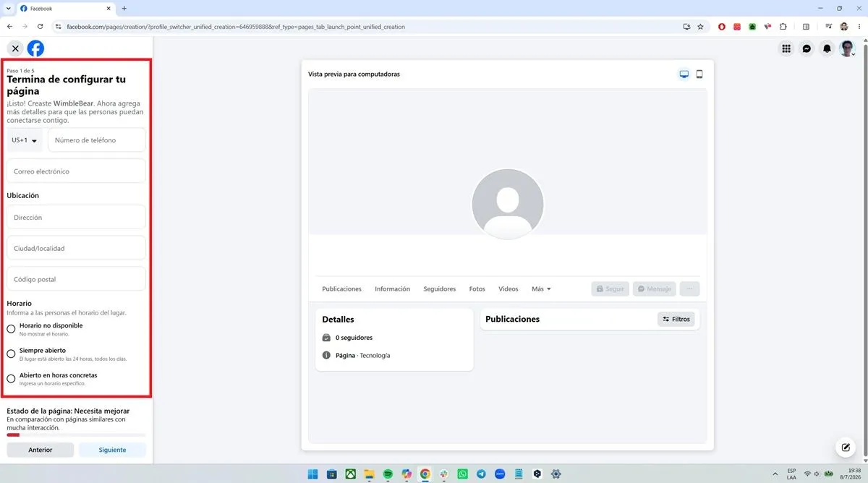
Task: Open WhatsApp from the taskbar
Action: pyautogui.click(x=463, y=474)
